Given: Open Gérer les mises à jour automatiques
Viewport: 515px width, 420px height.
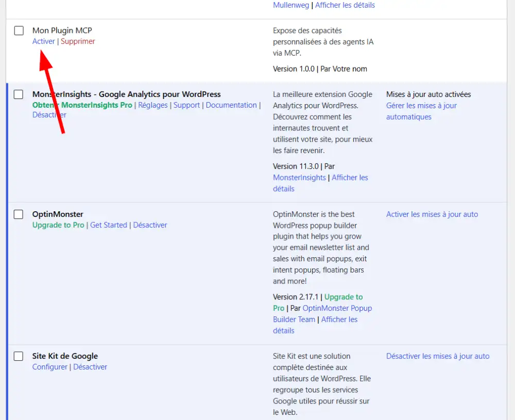Looking at the screenshot, I should coord(421,111).
